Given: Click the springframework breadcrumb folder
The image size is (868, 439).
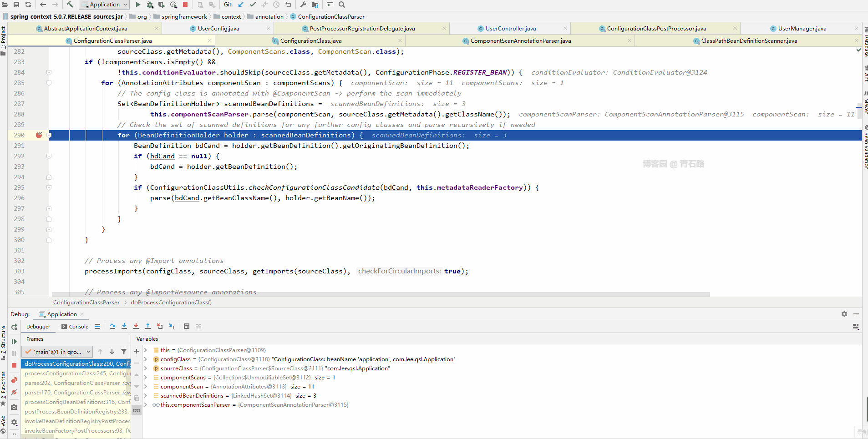Looking at the screenshot, I should [181, 16].
